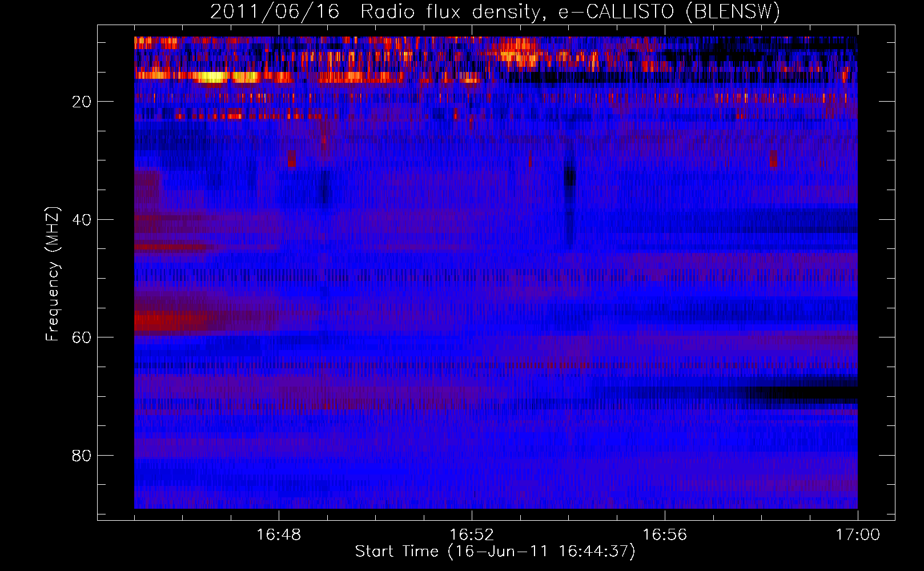Click the bright yellow burst near 16 MHz
This screenshot has width=924, height=571.
click(212, 77)
